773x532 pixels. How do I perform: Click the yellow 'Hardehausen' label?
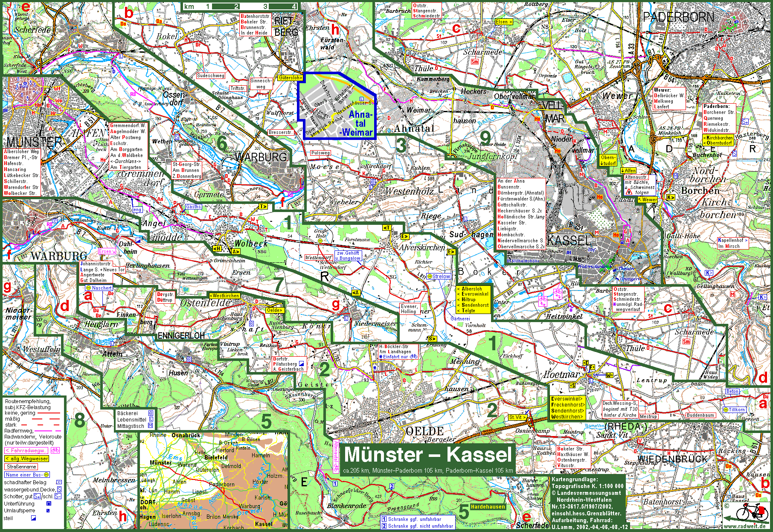(x=488, y=507)
